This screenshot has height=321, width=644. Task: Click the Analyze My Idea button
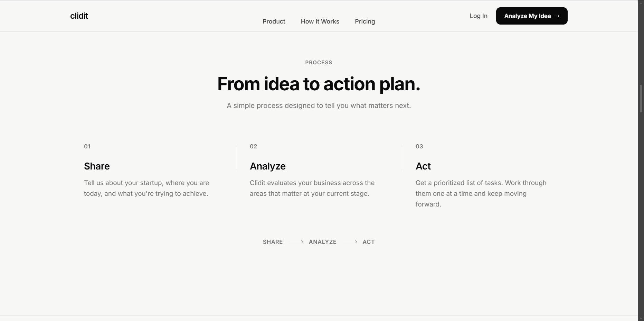click(x=532, y=16)
